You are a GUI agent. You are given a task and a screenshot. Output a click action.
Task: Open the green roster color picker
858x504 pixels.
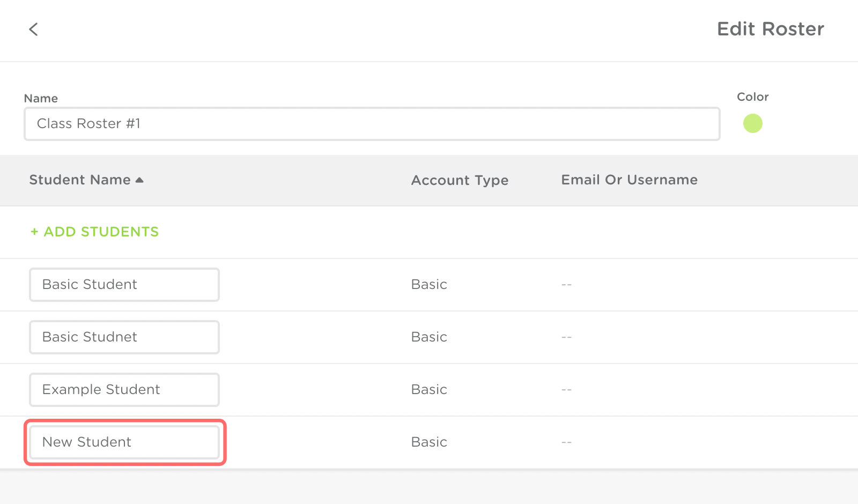click(752, 123)
